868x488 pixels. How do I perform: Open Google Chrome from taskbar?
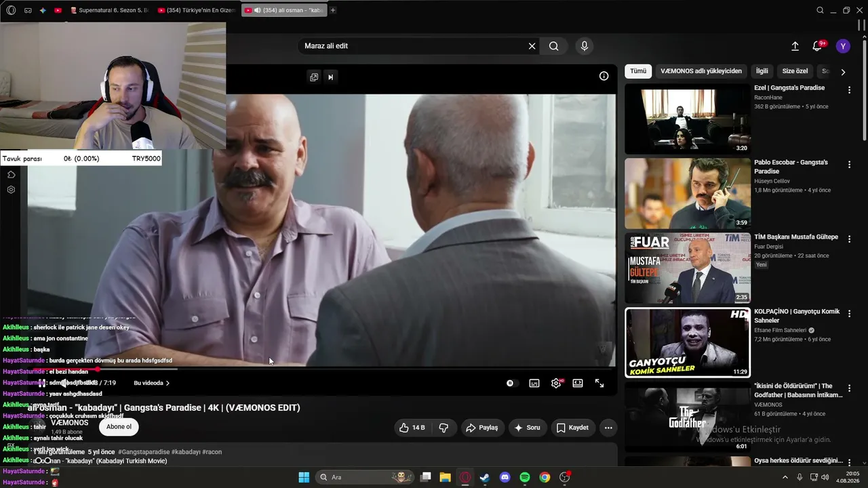545,477
